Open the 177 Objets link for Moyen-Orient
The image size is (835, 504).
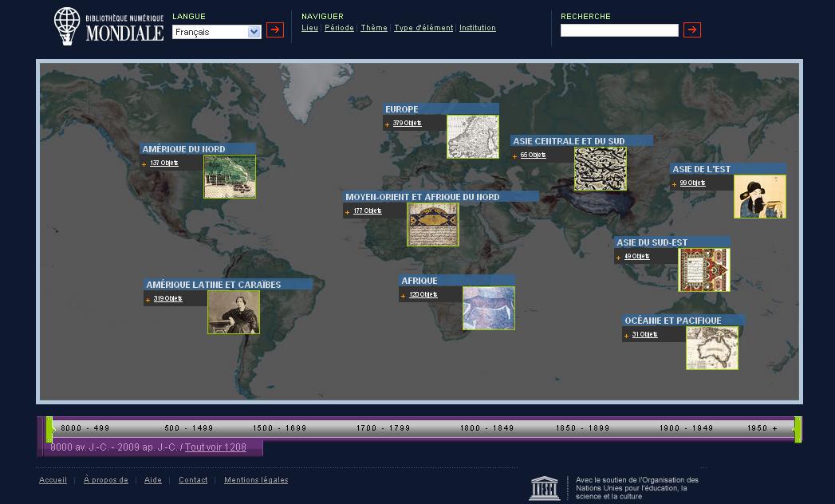pos(368,211)
